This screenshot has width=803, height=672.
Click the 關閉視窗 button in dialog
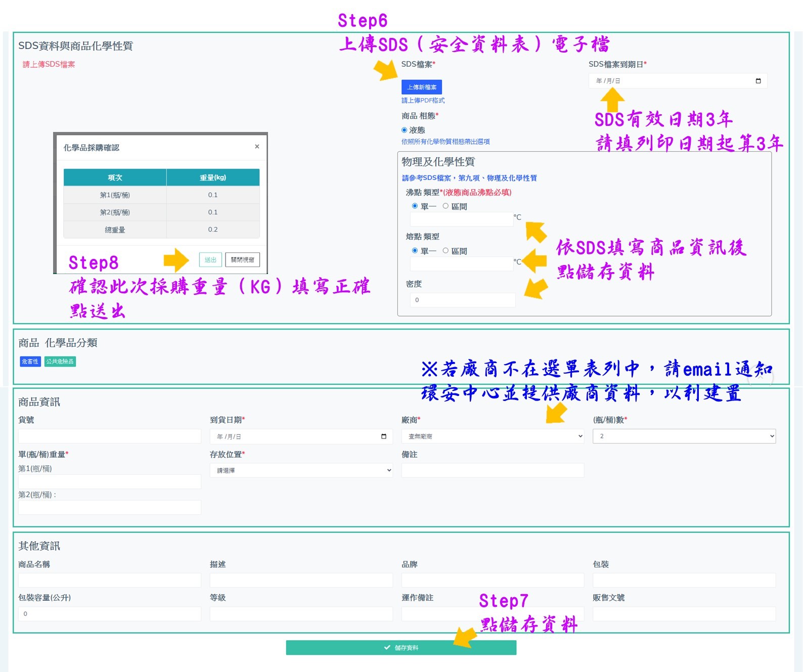(242, 260)
